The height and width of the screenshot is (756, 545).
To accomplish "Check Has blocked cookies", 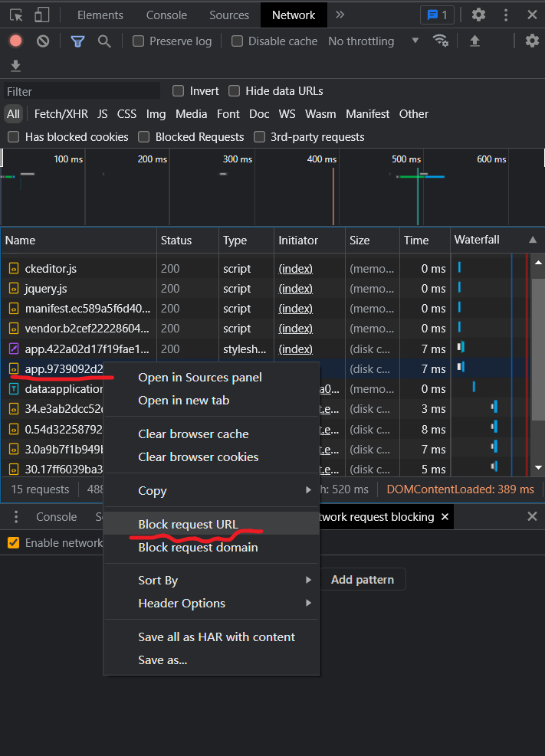I will [14, 137].
